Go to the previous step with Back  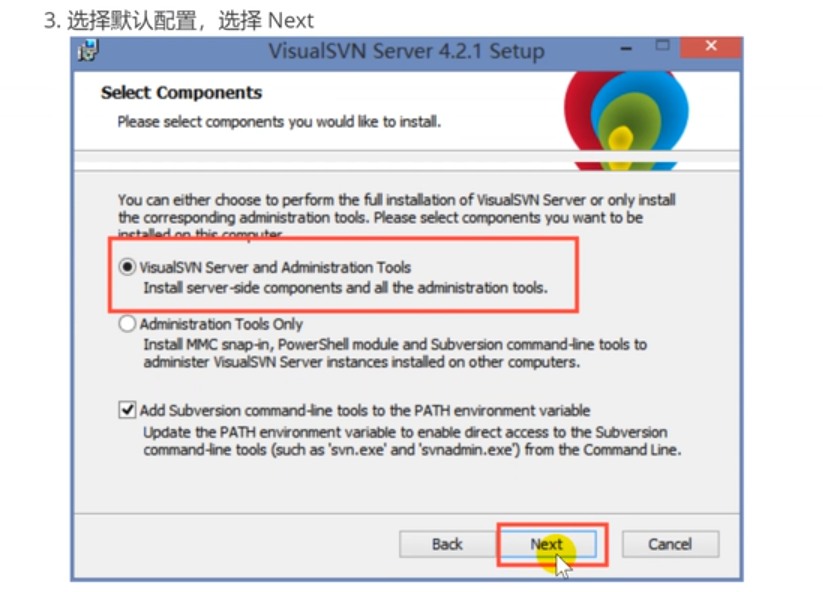click(x=447, y=544)
